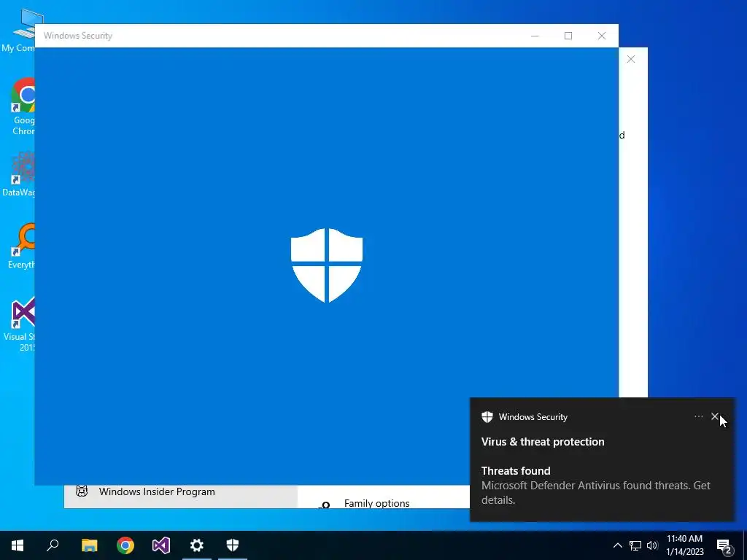
Task: Select the Everything search desktop shortcut
Action: pyautogui.click(x=21, y=246)
